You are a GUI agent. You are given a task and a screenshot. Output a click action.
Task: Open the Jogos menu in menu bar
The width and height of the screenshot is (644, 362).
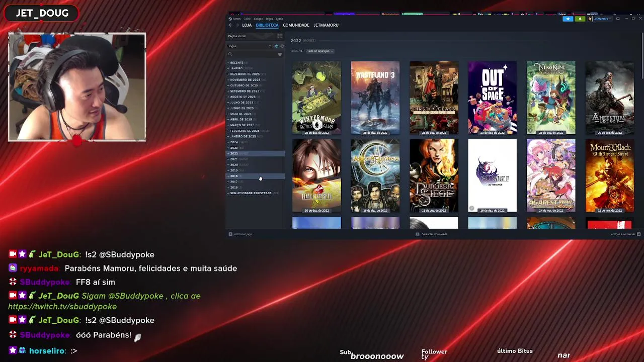click(x=269, y=19)
